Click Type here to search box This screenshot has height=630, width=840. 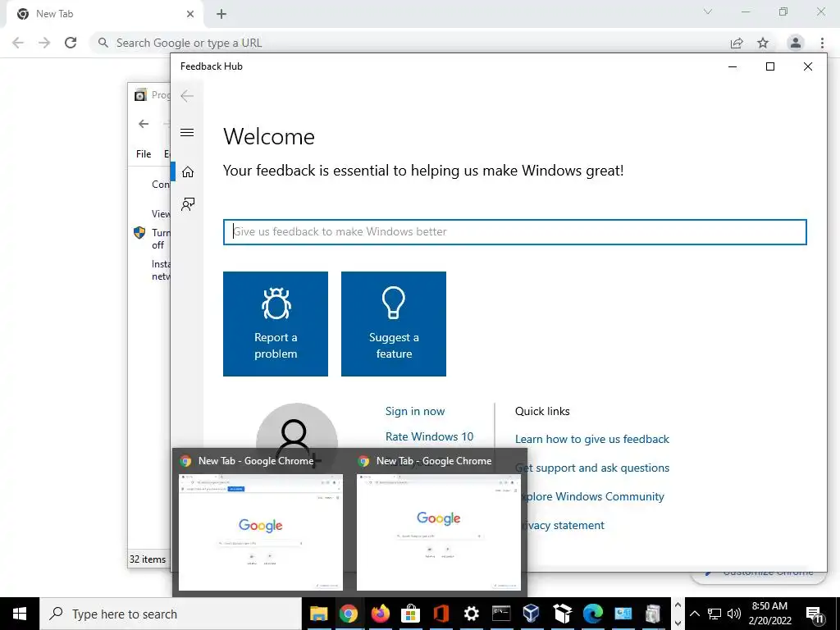171,614
